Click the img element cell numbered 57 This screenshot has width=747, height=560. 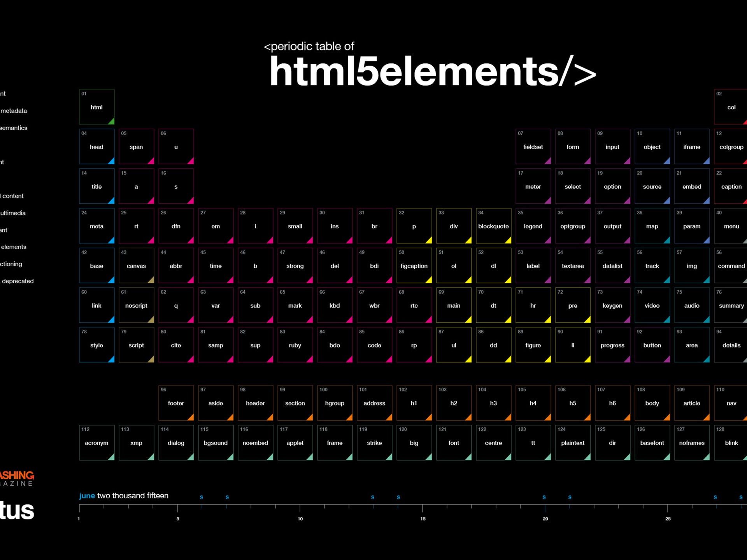(691, 266)
